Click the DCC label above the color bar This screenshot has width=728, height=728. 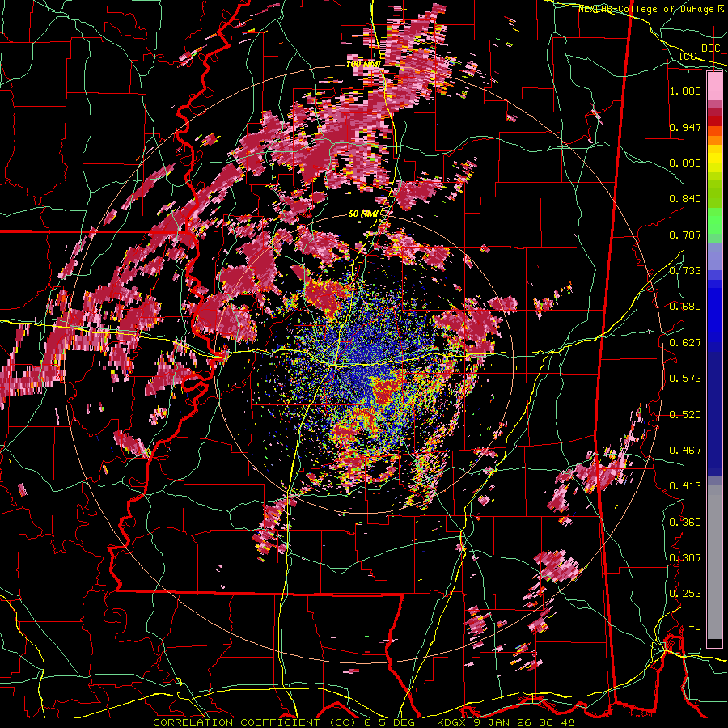(711, 49)
